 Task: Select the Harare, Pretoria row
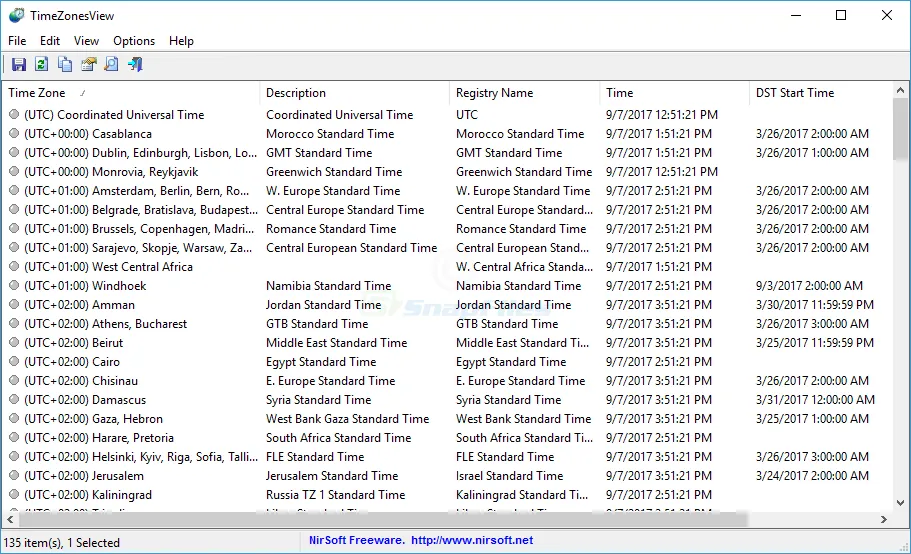(447, 437)
